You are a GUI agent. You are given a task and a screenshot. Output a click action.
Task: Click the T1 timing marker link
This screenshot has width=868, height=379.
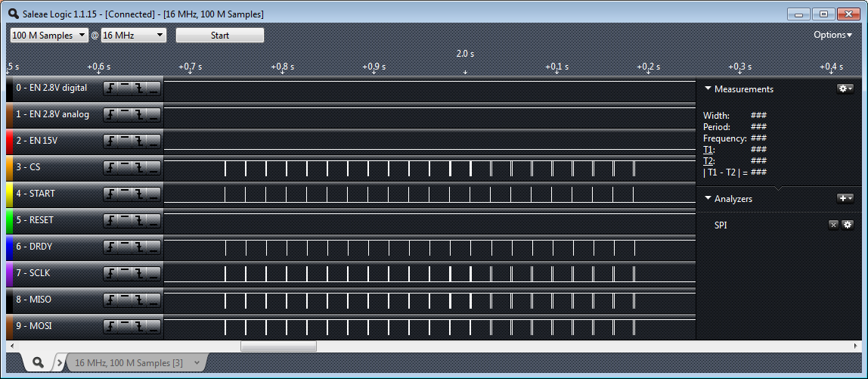[x=708, y=150]
